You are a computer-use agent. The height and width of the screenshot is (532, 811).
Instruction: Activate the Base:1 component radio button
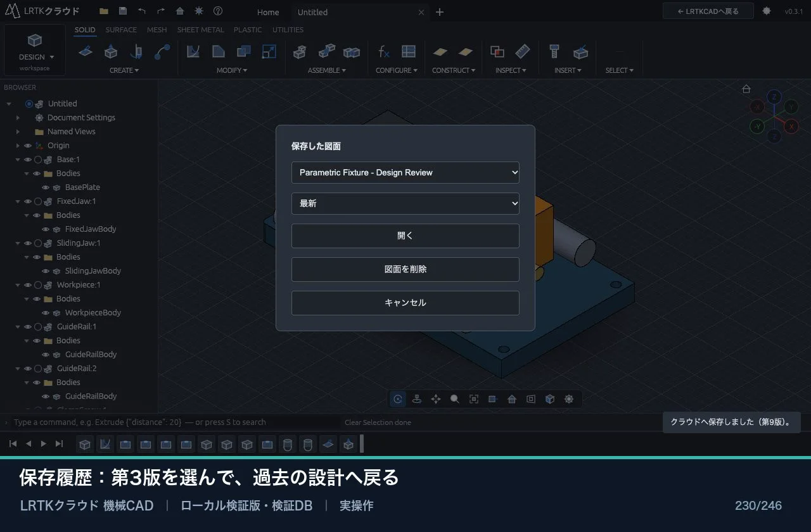click(x=38, y=160)
